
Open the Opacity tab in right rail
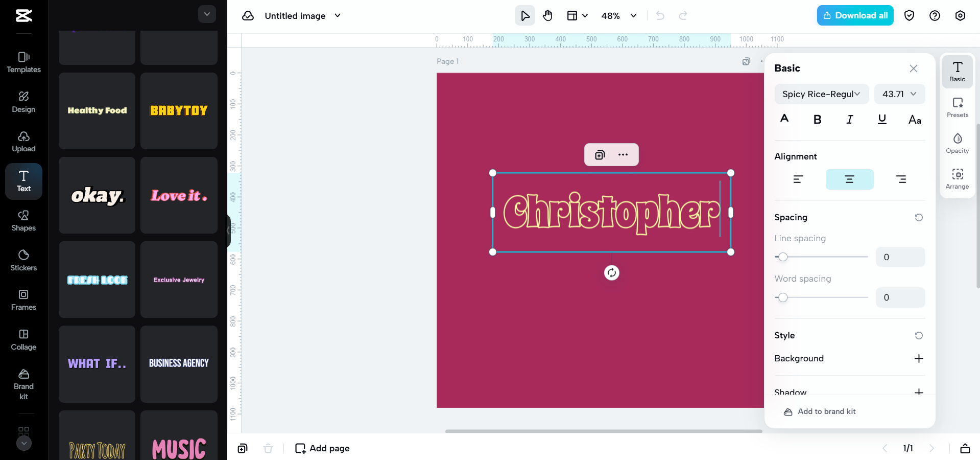click(x=958, y=144)
